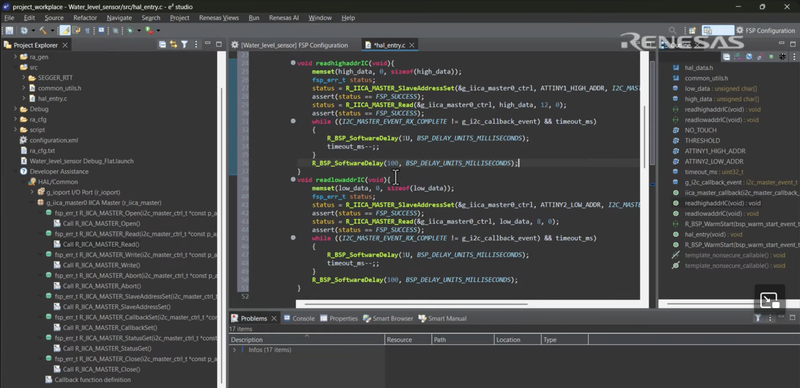Screen dimensions: 800x388
Task: Select the highlighted C/C++ perspective button
Action: point(717,31)
